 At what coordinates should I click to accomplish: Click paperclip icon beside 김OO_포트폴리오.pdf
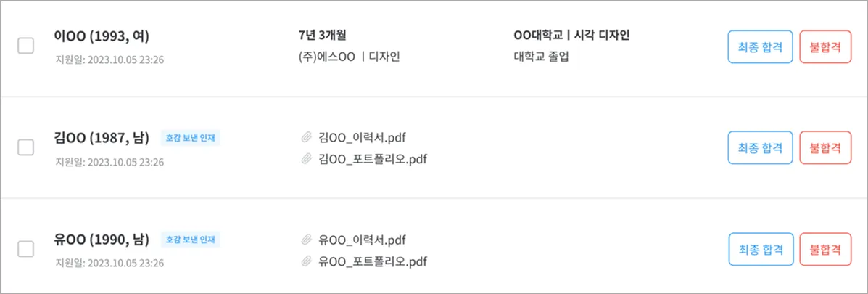coord(306,159)
